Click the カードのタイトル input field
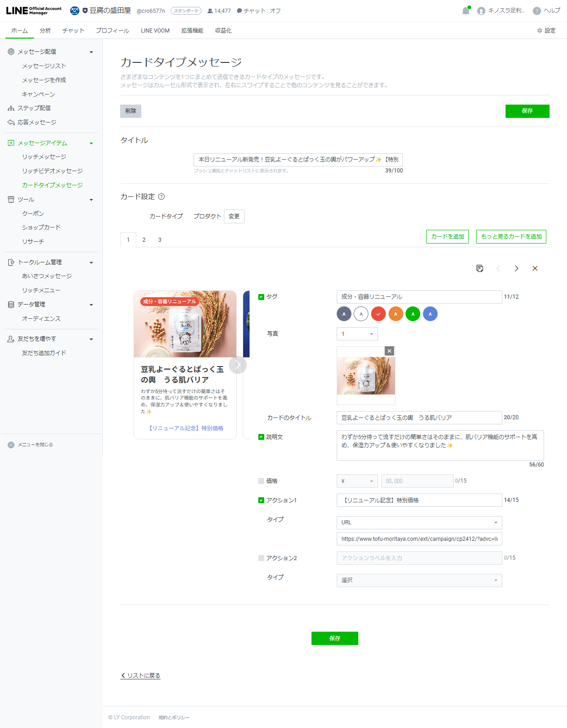Screen dimensions: 567x728 point(419,418)
